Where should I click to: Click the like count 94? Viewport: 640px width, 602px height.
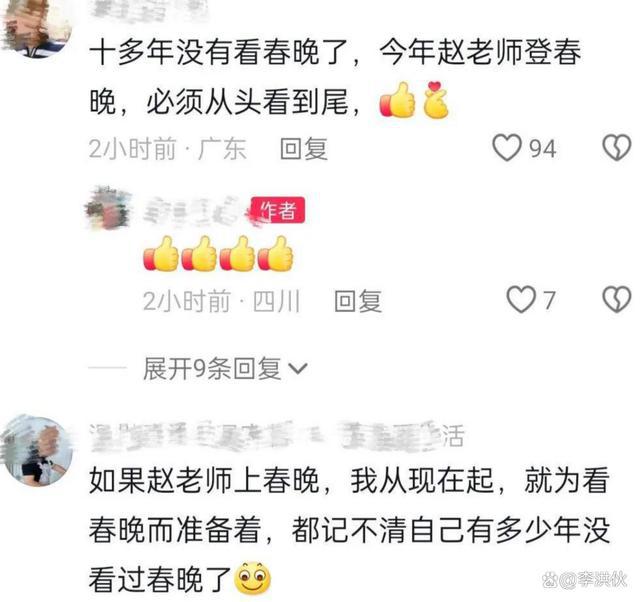(542, 149)
